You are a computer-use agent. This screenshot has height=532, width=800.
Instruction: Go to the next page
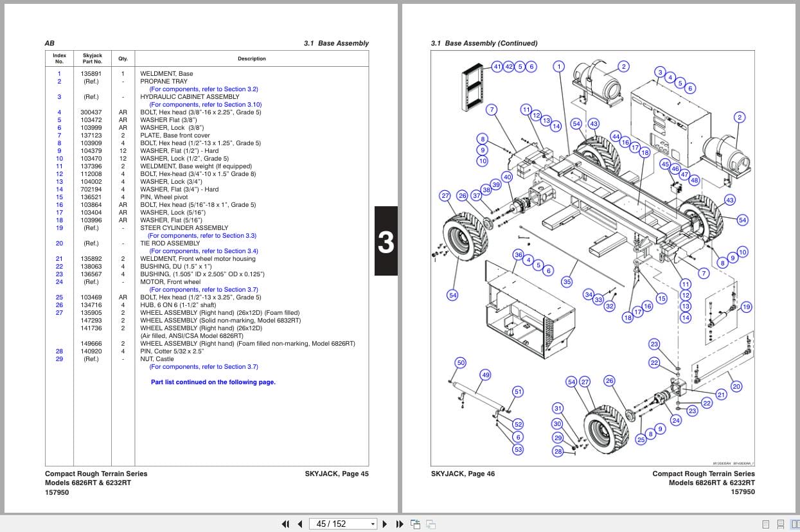click(x=385, y=524)
